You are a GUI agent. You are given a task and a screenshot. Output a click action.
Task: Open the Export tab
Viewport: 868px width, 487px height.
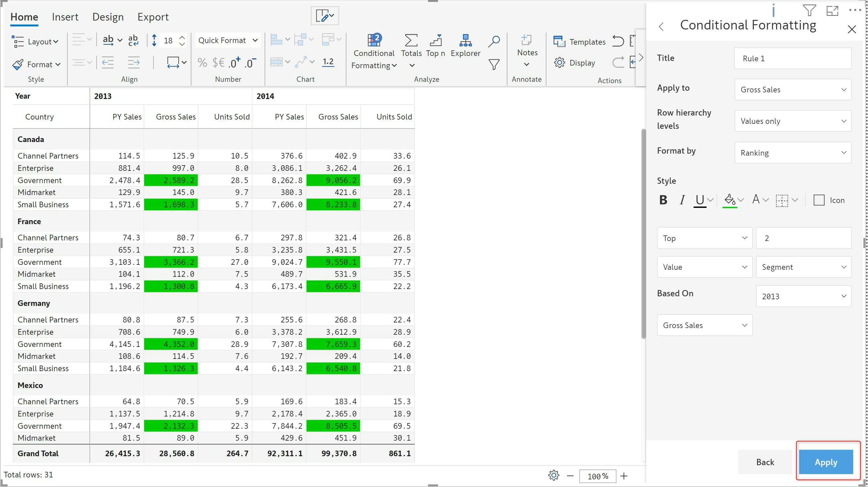click(152, 17)
